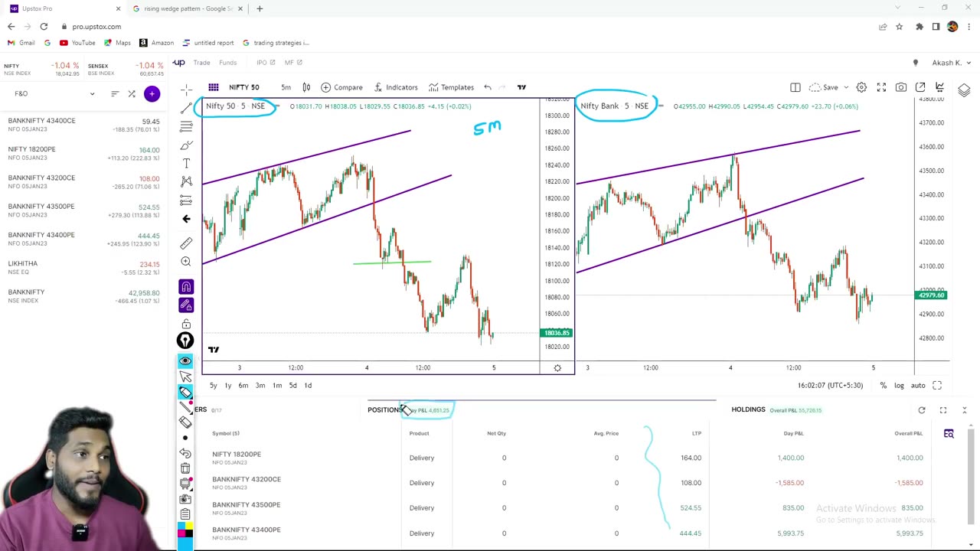Screen dimensions: 980x551
Task: Select the brush drawing tool
Action: pos(186,145)
